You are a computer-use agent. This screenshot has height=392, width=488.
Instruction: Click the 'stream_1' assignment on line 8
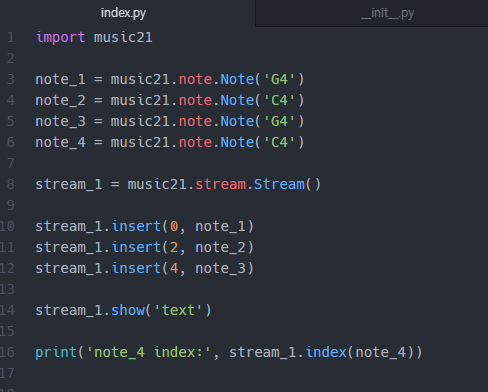69,184
